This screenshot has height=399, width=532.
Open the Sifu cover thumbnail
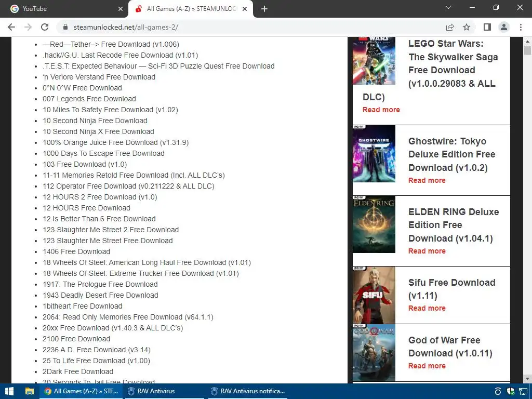point(374,295)
